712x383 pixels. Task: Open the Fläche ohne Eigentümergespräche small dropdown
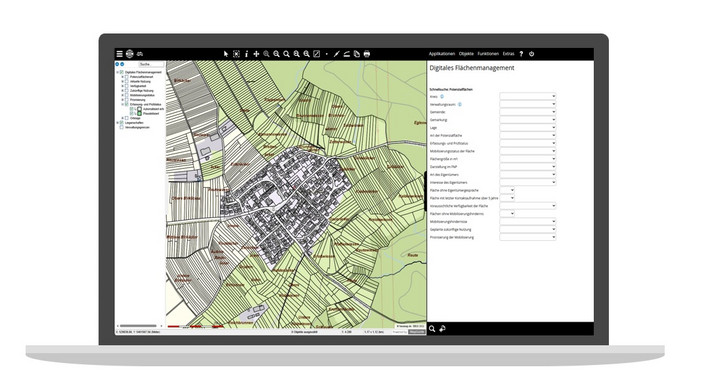pos(507,190)
